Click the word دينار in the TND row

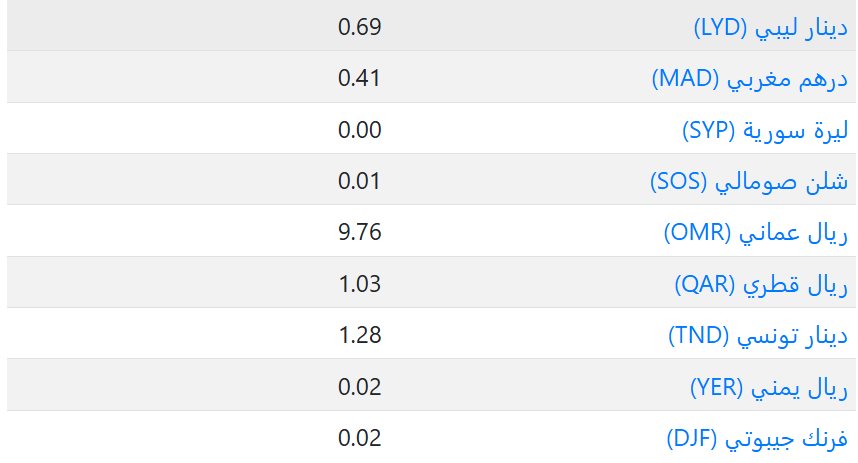[x=826, y=336]
